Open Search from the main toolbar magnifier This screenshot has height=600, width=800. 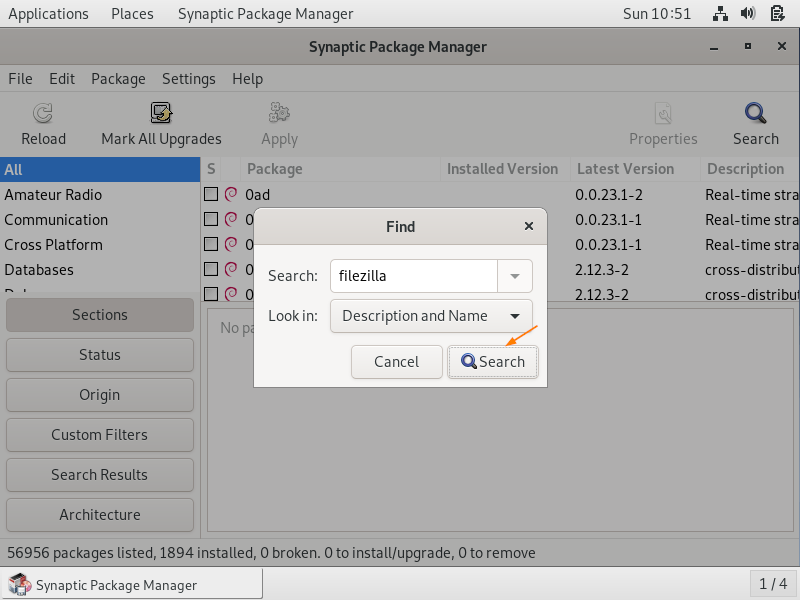click(756, 113)
